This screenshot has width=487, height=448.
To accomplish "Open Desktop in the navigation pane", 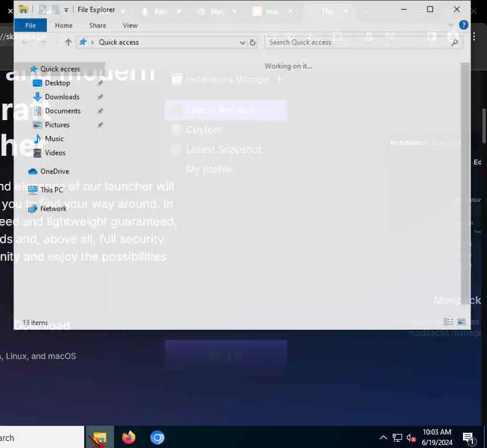I will pos(57,83).
